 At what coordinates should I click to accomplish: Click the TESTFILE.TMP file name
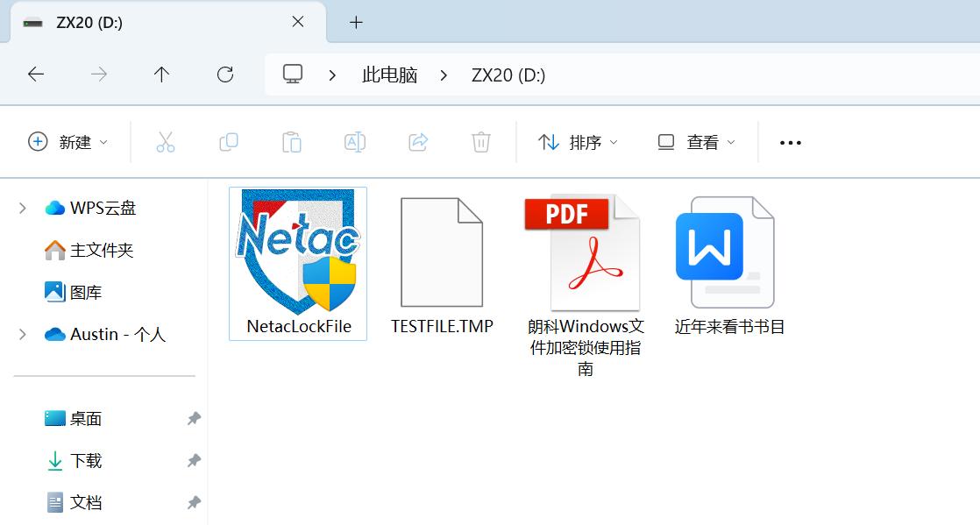[442, 326]
